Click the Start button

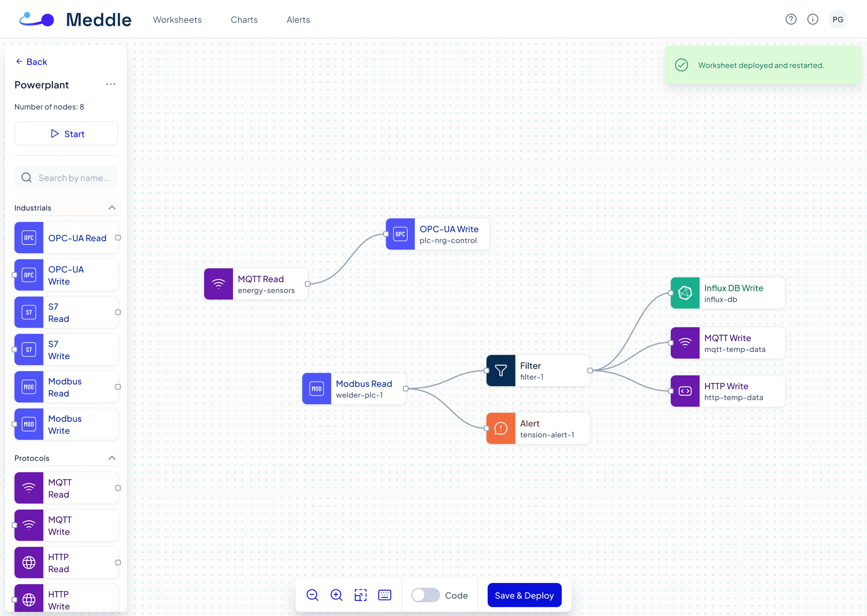(x=66, y=134)
